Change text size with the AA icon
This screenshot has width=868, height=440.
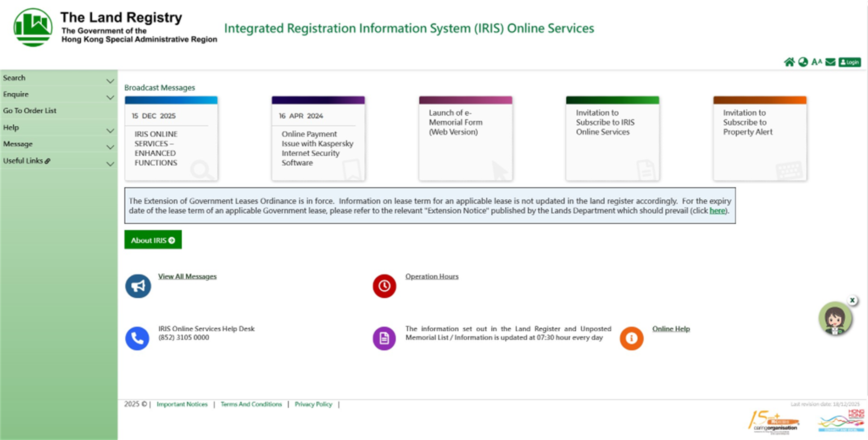817,62
